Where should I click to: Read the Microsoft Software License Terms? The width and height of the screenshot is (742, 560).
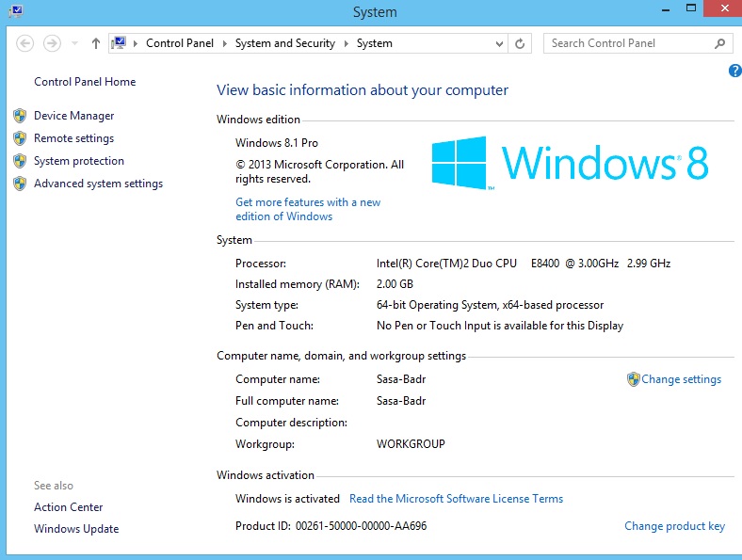[456, 499]
